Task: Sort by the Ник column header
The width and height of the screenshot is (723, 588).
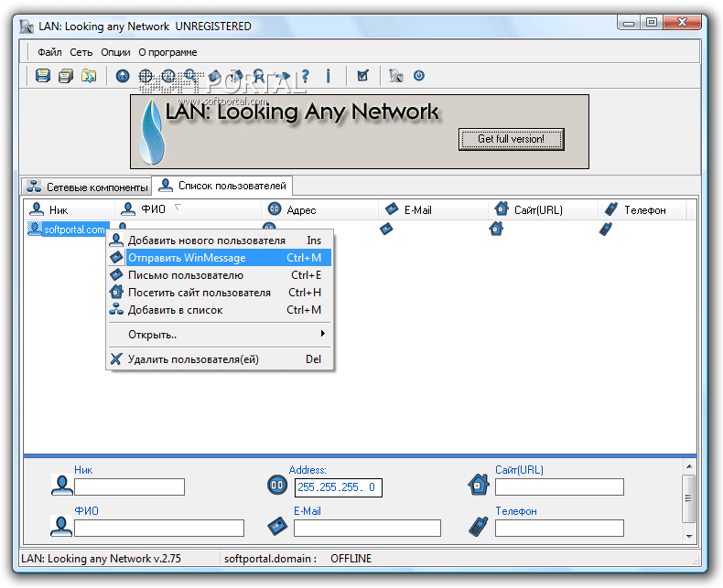Action: tap(70, 209)
